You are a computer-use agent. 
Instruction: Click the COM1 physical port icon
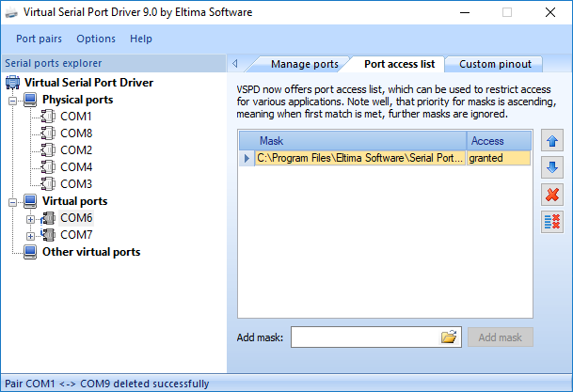[x=49, y=117]
